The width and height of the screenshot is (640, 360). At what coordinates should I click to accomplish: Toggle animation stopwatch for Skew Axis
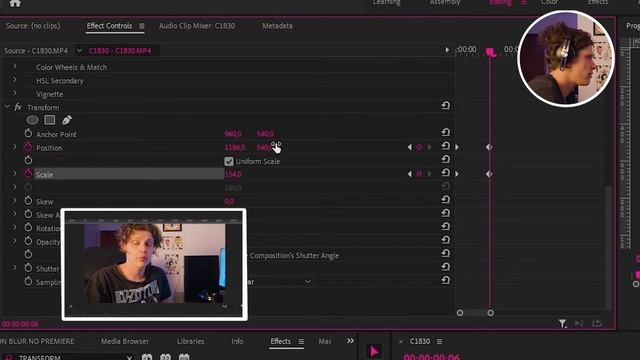point(28,214)
